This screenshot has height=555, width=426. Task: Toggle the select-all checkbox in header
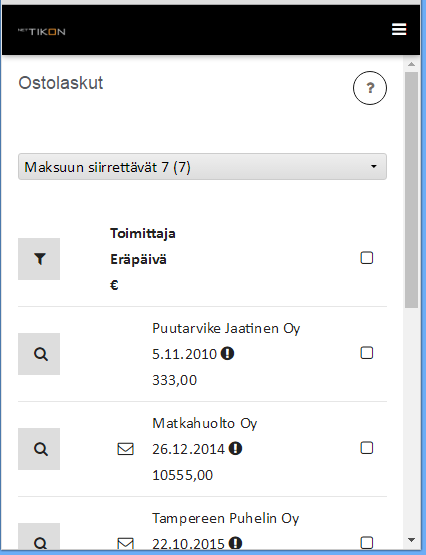coord(367,258)
